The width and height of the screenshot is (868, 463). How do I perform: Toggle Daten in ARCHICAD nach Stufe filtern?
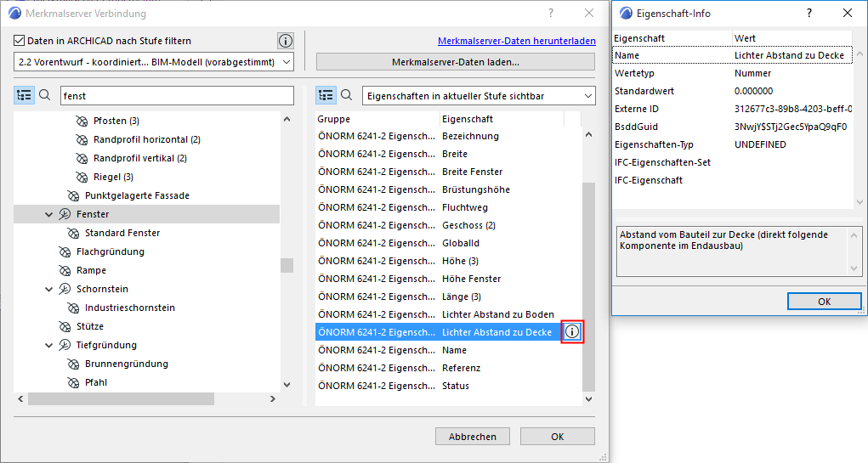click(20, 41)
